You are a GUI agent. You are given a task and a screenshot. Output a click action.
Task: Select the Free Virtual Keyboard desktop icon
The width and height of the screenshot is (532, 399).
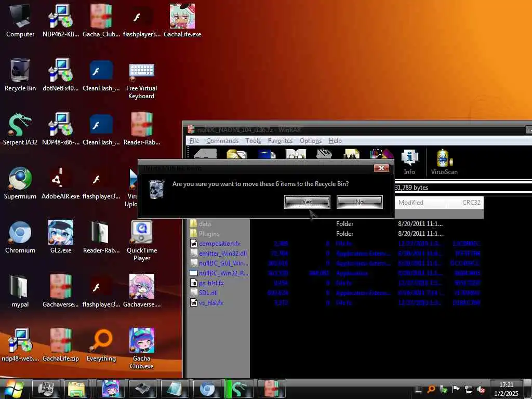[141, 79]
